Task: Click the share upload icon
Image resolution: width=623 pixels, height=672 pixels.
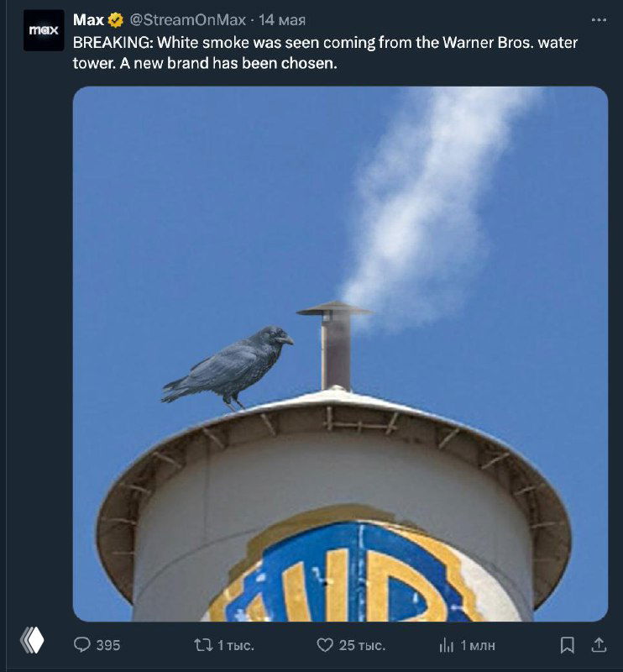Action: [599, 644]
